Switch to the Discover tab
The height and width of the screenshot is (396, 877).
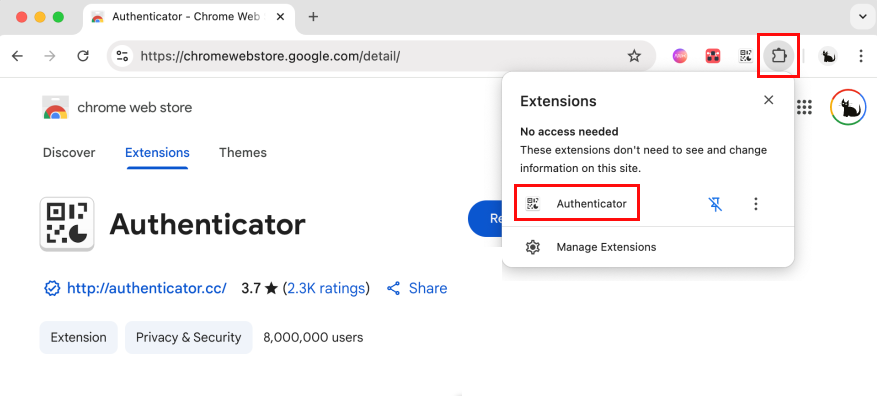pyautogui.click(x=69, y=153)
